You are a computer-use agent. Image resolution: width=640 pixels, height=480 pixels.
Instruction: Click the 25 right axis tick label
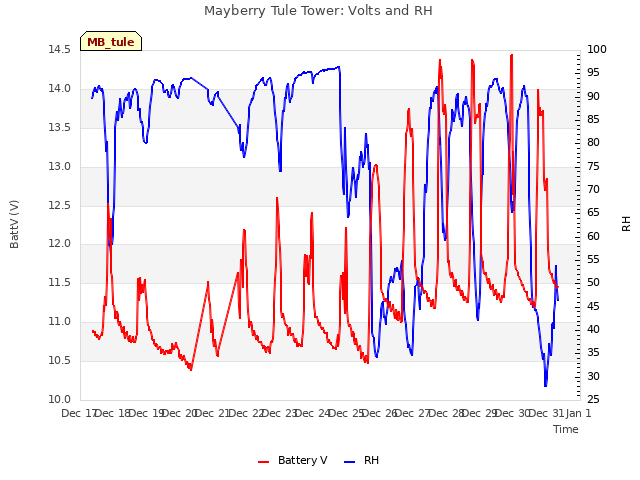pos(593,399)
